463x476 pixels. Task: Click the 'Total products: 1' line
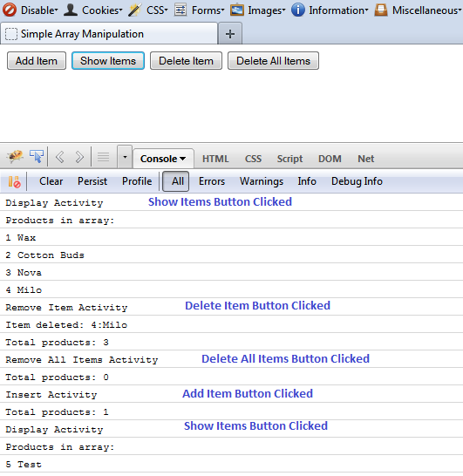pyautogui.click(x=231, y=412)
